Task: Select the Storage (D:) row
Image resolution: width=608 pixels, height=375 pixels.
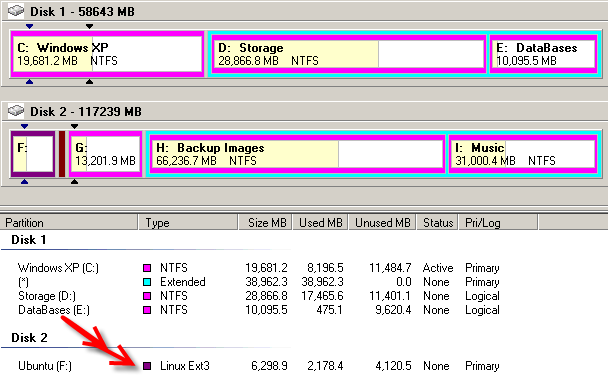Action: pyautogui.click(x=259, y=296)
